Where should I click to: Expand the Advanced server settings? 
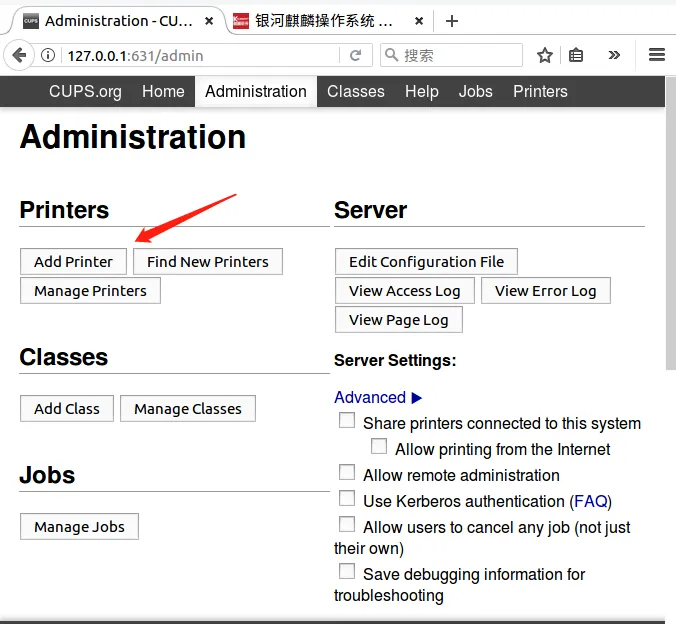[378, 397]
